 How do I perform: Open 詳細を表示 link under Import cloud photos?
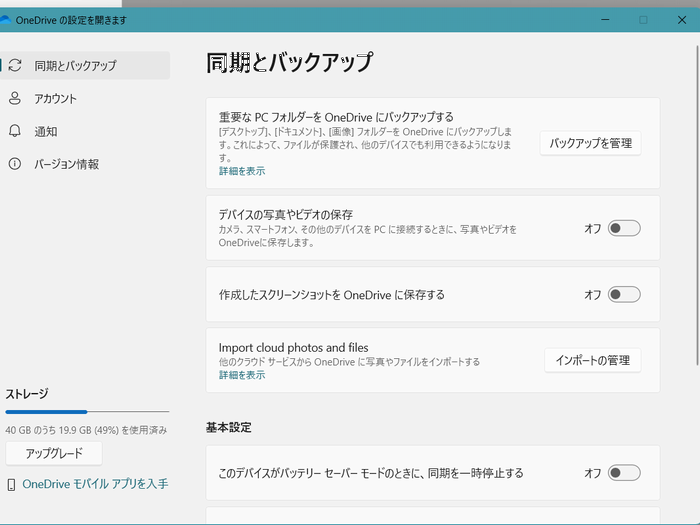click(242, 376)
